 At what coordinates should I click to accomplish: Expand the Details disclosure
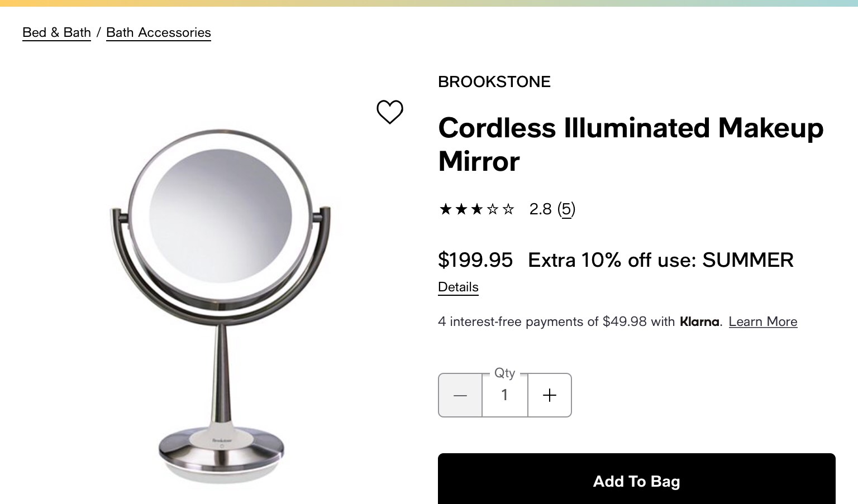click(458, 287)
